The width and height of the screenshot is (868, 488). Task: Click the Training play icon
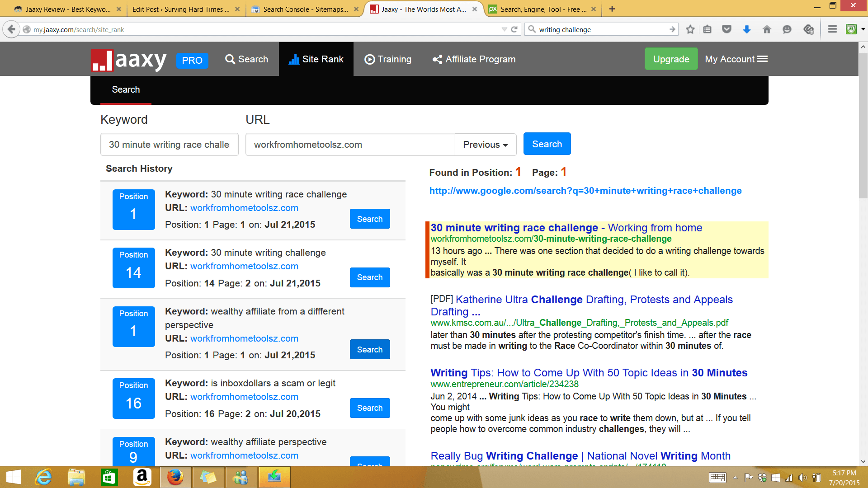tap(369, 59)
